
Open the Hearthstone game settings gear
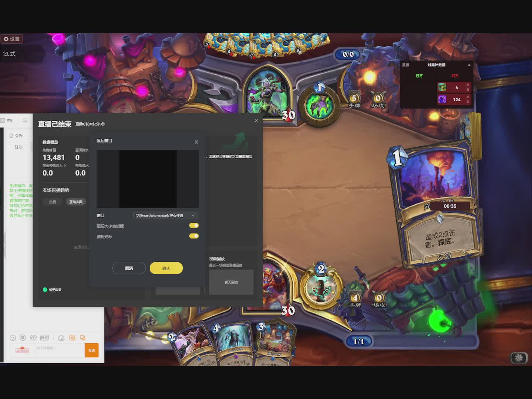tap(519, 358)
